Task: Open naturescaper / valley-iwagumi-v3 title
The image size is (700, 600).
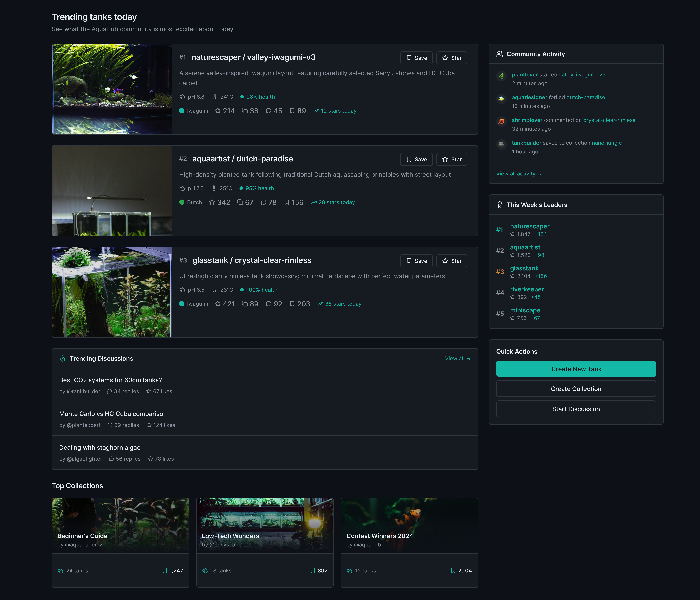Action: (x=253, y=57)
